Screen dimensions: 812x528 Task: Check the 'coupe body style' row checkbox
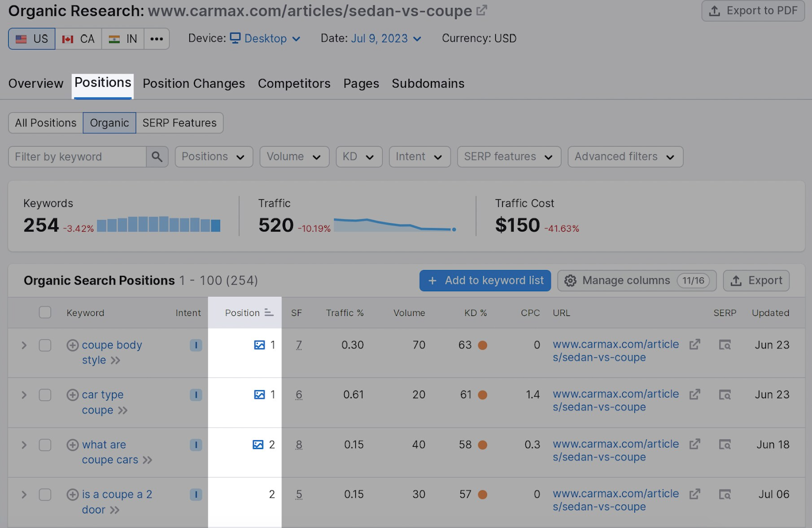[45, 345]
